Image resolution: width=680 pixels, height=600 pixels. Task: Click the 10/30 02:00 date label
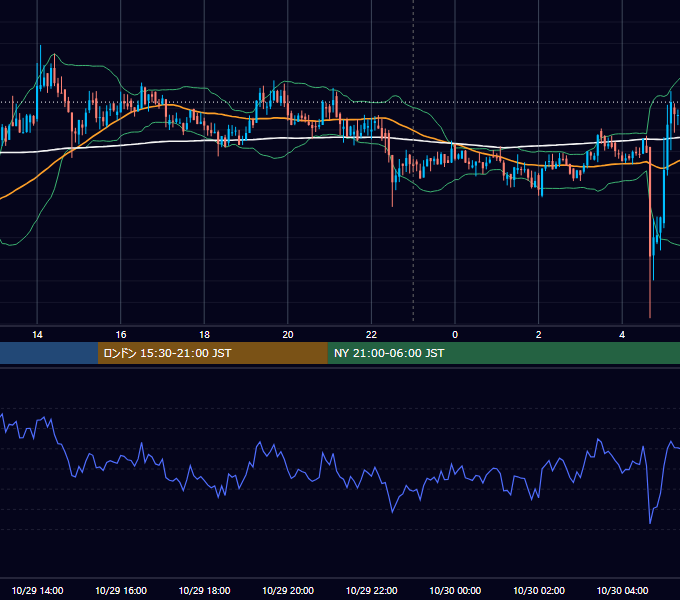[539, 590]
